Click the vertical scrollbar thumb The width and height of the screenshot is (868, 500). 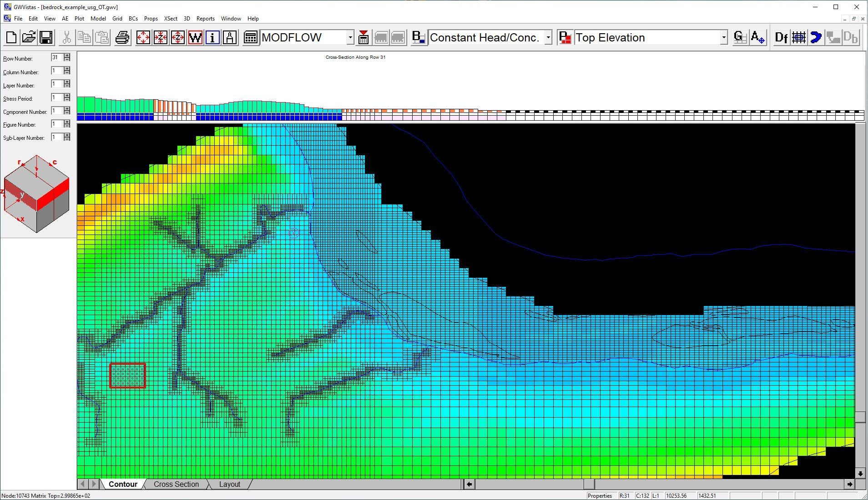tap(860, 417)
